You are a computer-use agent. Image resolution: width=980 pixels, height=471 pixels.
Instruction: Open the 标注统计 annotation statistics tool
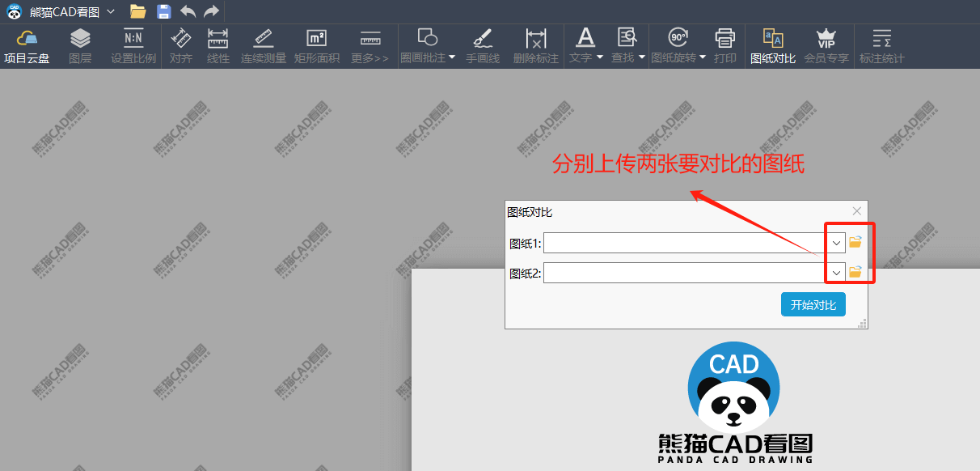(882, 46)
